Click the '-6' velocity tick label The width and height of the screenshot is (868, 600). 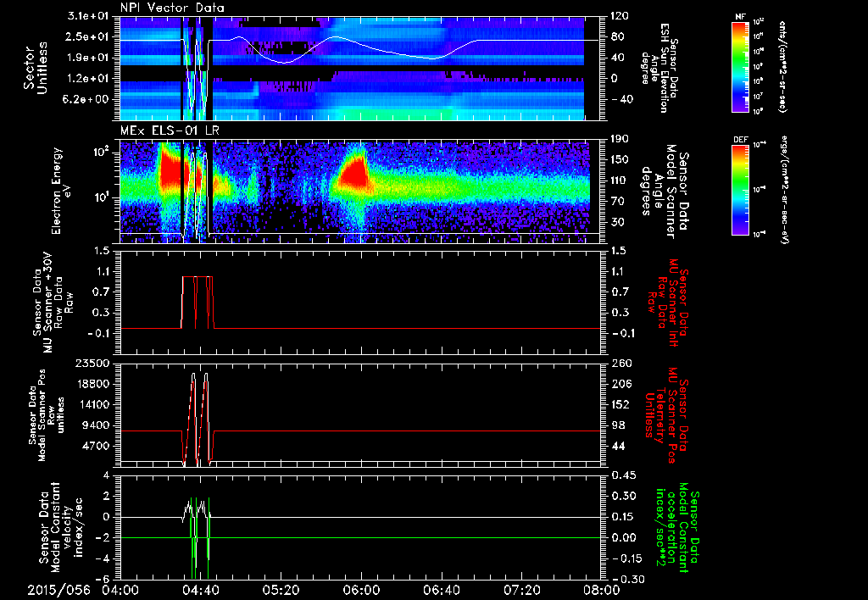104,580
